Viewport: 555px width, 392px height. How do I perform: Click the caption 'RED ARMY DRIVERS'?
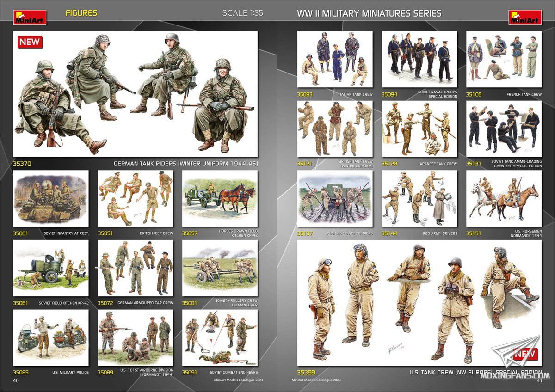tap(439, 233)
